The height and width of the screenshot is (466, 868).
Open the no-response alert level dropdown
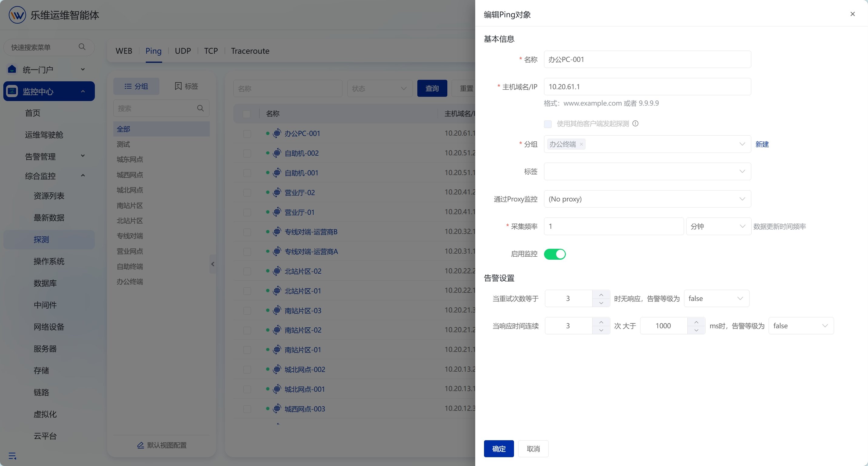pos(716,299)
